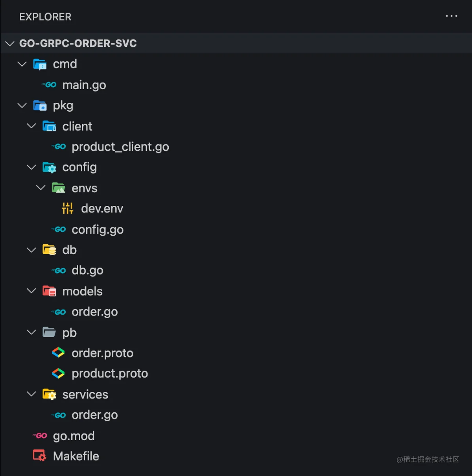Viewport: 472px width, 476px height.
Task: Collapse the pkg folder chevron
Action: (x=22, y=105)
